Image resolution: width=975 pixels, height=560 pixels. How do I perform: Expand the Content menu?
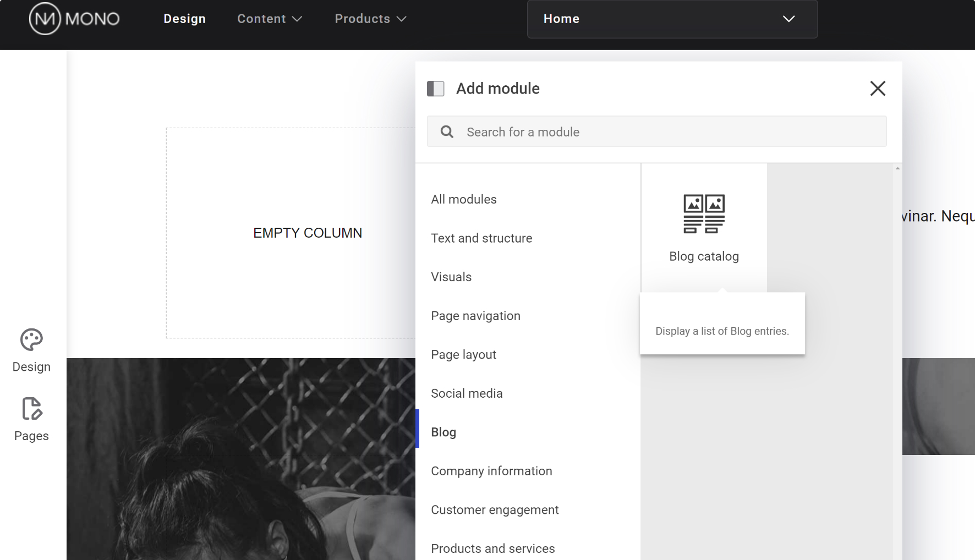coord(270,19)
